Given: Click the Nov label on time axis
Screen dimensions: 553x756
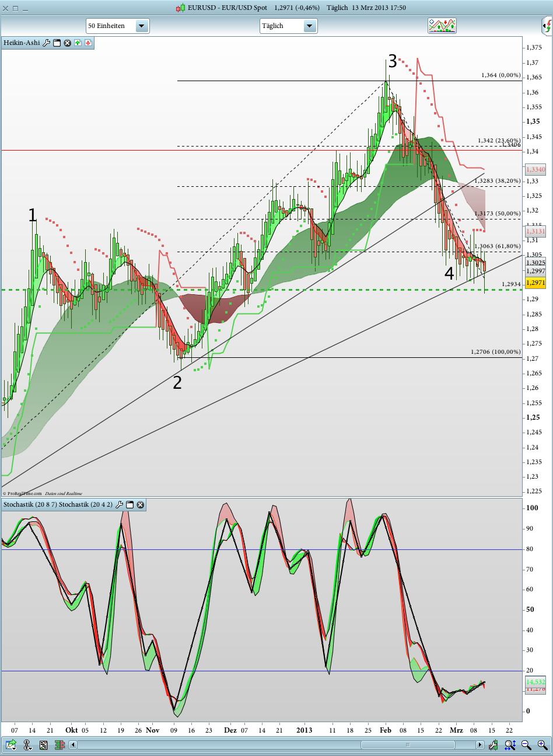Looking at the screenshot, I should pos(153,730).
